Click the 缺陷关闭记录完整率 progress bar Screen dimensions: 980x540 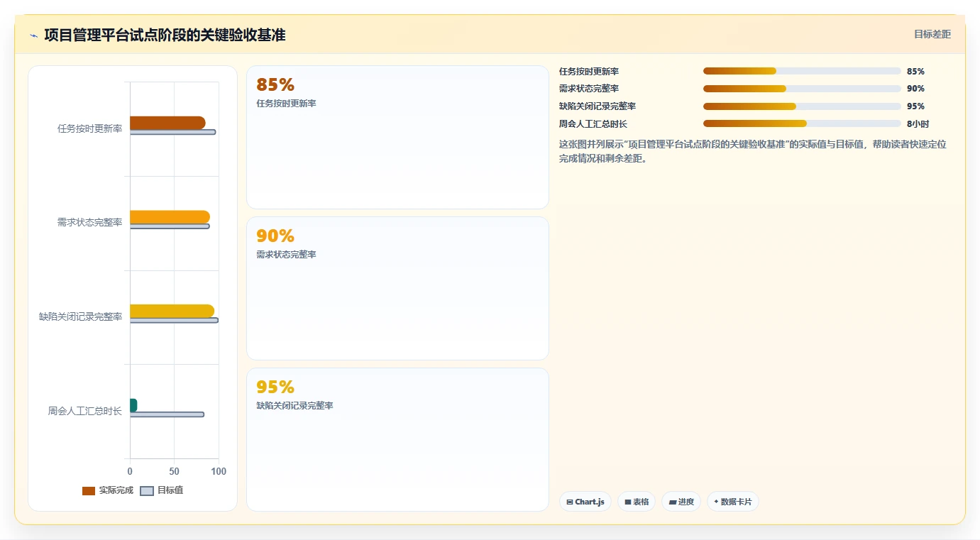pos(802,106)
